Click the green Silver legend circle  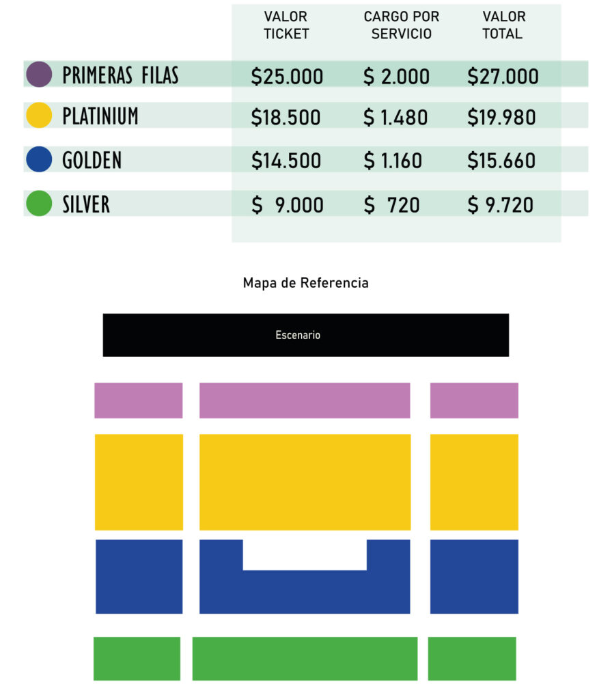tap(39, 203)
